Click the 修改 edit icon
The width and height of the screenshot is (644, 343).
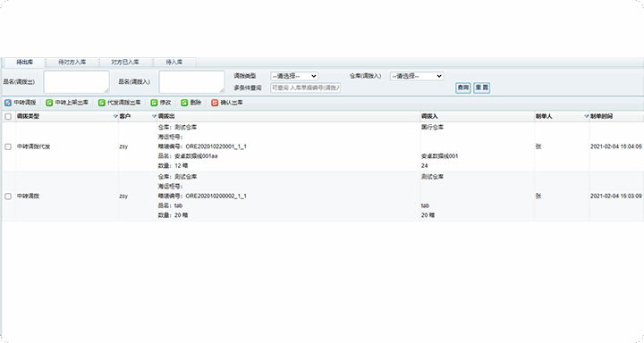coord(154,103)
